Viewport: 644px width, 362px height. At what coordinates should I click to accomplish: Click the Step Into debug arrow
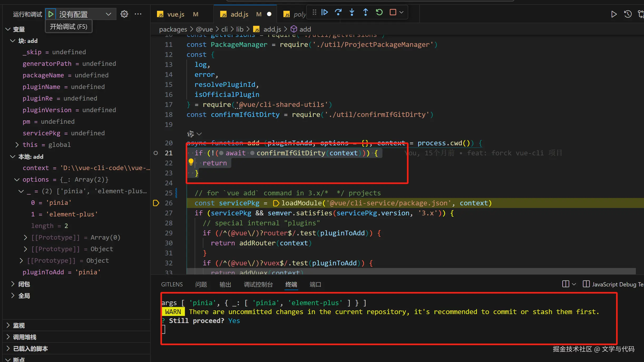tap(352, 12)
